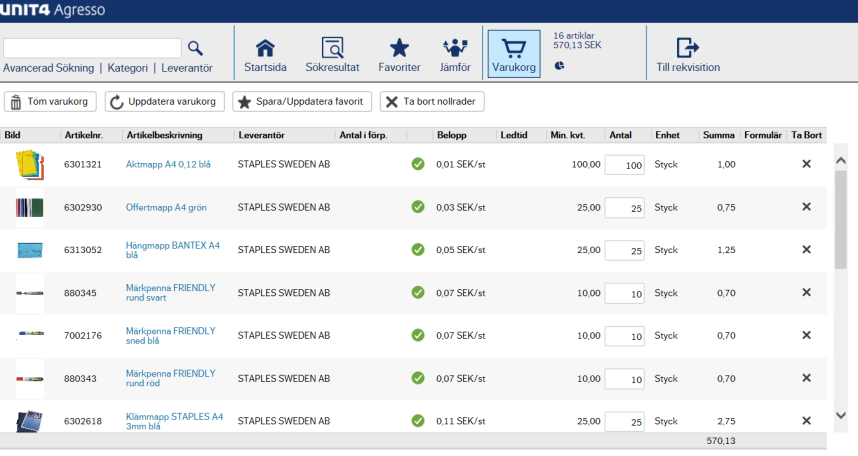858x456 pixels.
Task: Click green check icon for article 880345
Action: pyautogui.click(x=418, y=292)
